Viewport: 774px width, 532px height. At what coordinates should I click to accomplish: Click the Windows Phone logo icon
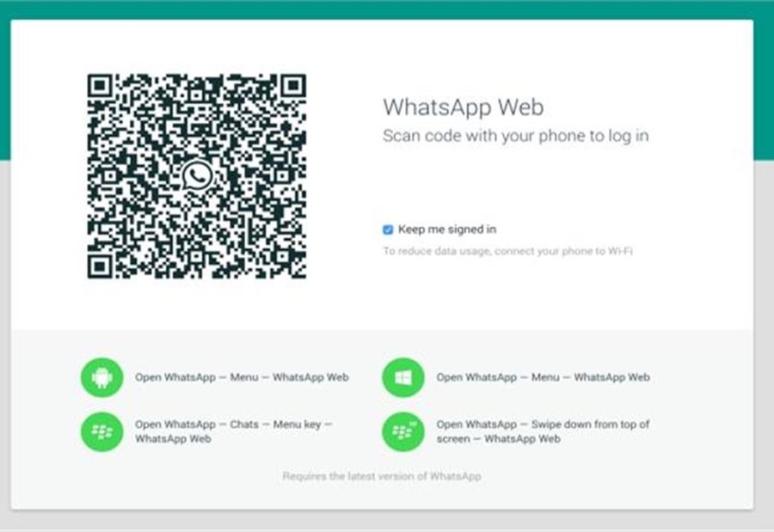click(402, 377)
